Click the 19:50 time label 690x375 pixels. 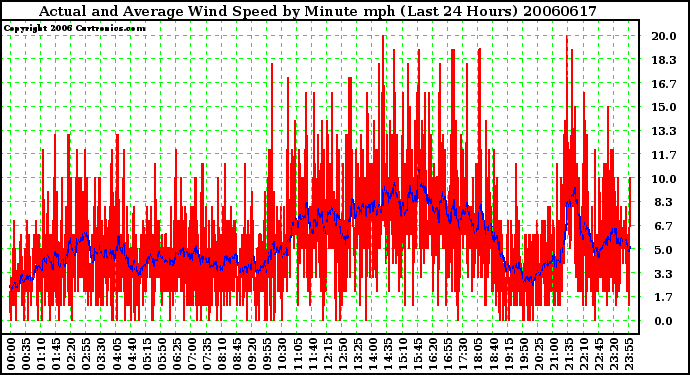[x=523, y=354]
